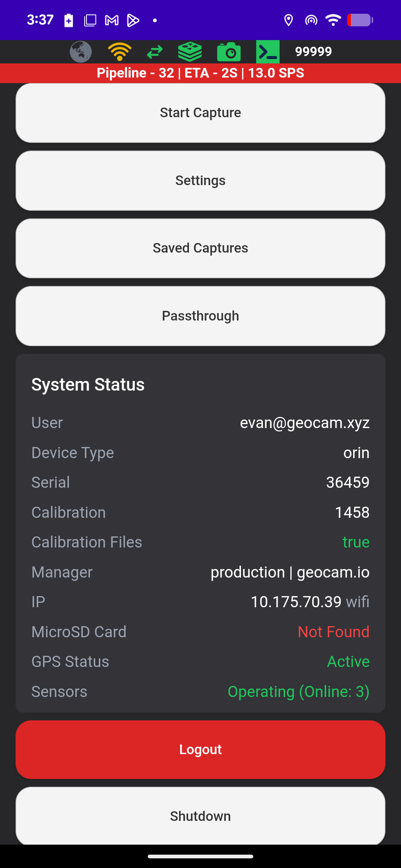Tap the green stacked layers icon
The image size is (401, 868).
click(190, 52)
